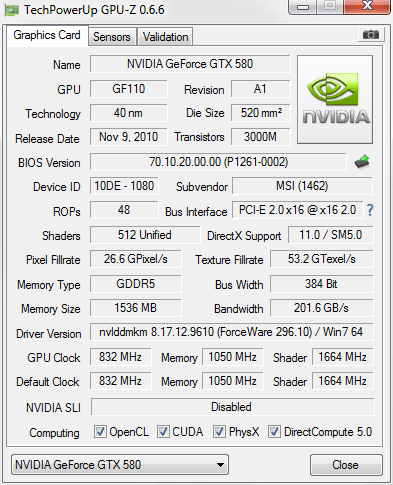Click the camera screenshot icon
The height and width of the screenshot is (485, 393).
point(371,35)
